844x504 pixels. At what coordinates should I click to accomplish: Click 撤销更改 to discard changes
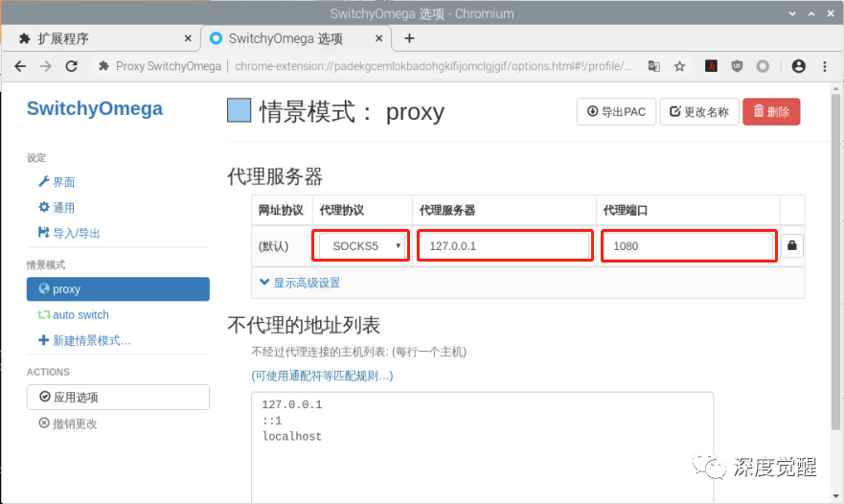click(68, 424)
